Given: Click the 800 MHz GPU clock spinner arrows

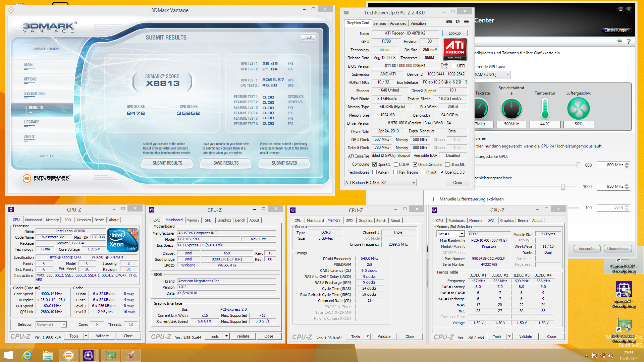Looking at the screenshot, I should 627,165.
